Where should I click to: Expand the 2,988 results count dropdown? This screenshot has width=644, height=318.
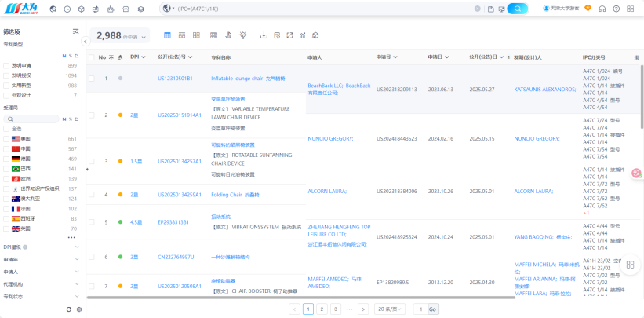(x=144, y=38)
